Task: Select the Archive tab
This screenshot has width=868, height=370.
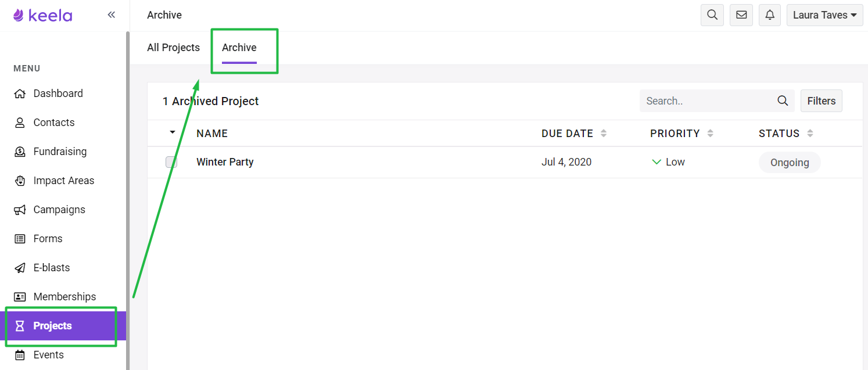Action: tap(239, 48)
